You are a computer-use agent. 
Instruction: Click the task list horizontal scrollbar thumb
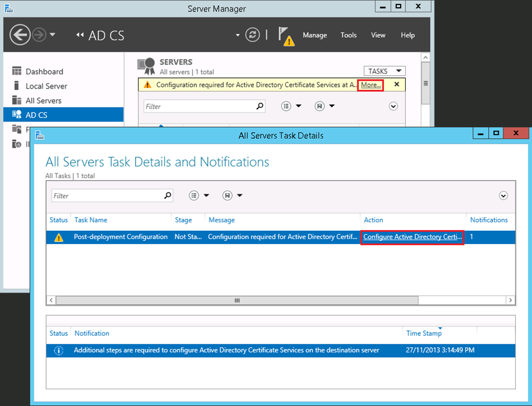(x=237, y=300)
